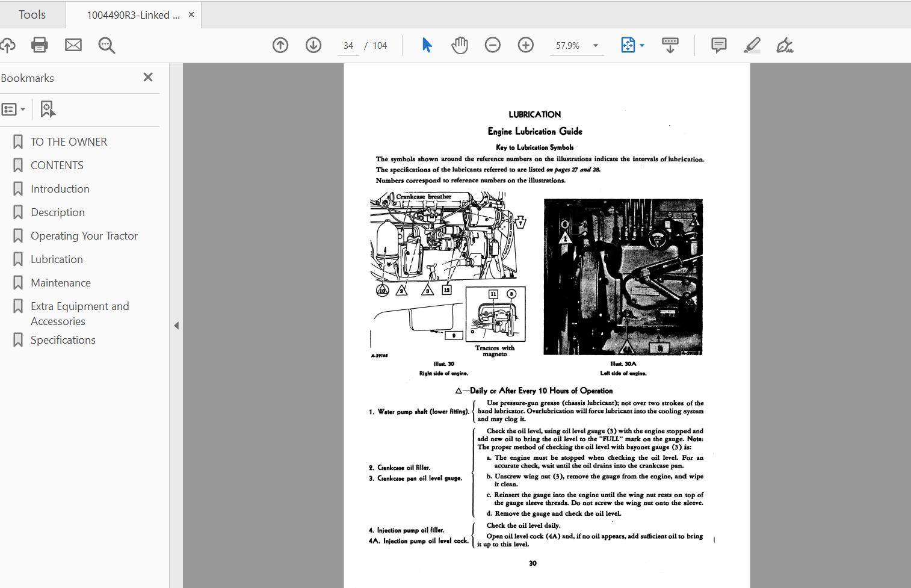The height and width of the screenshot is (588, 911).
Task: Zoom in with the plus button
Action: pos(526,45)
